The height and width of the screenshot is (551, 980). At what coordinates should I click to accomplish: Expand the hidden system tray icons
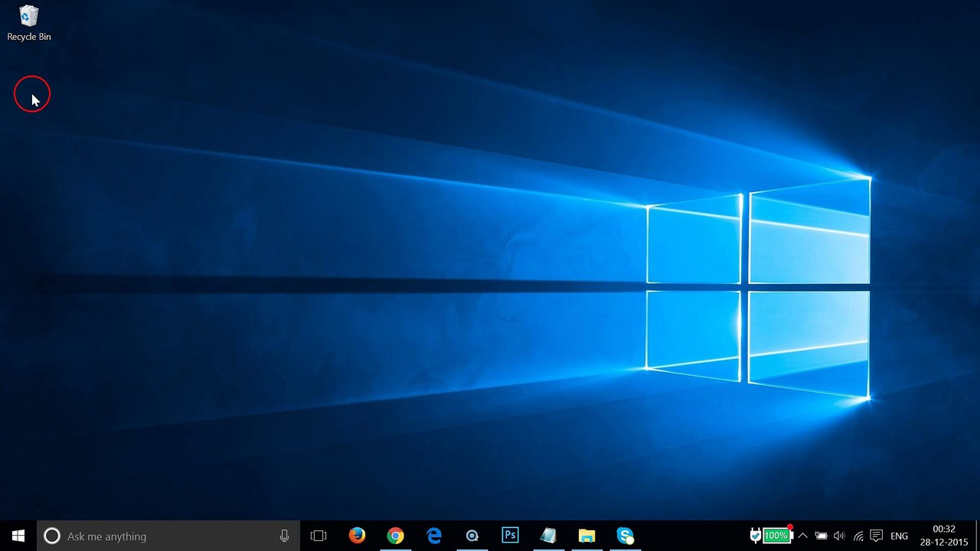click(x=802, y=536)
